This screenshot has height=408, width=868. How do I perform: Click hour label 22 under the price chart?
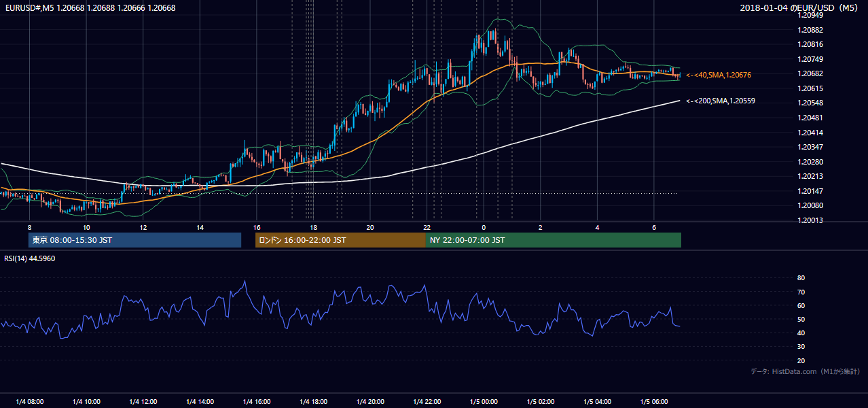pos(427,227)
